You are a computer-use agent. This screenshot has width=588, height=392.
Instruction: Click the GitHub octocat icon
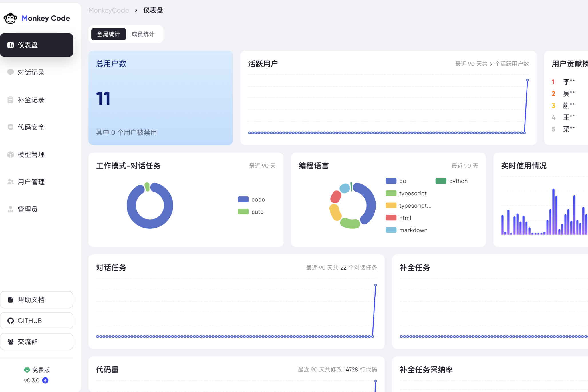(x=11, y=321)
